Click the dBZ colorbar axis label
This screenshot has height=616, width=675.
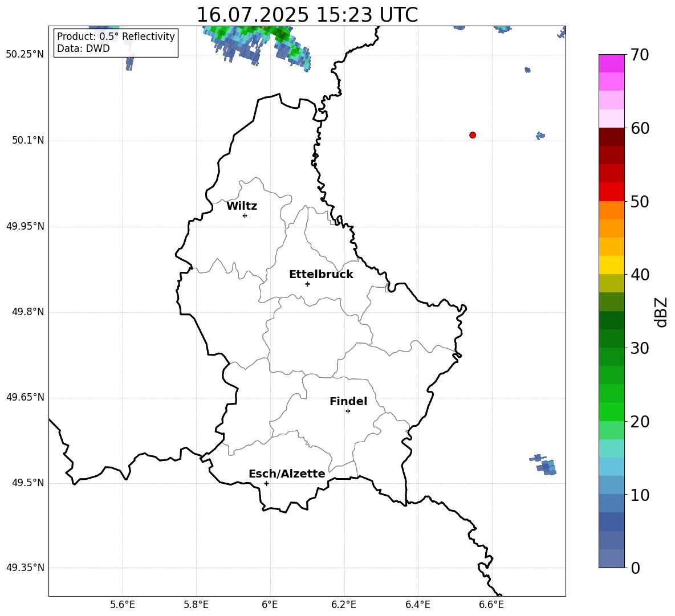[x=661, y=312]
